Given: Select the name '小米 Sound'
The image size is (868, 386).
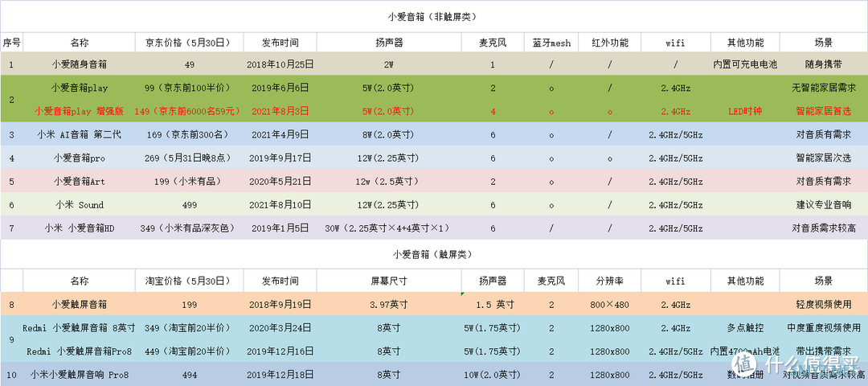Looking at the screenshot, I should [x=79, y=205].
